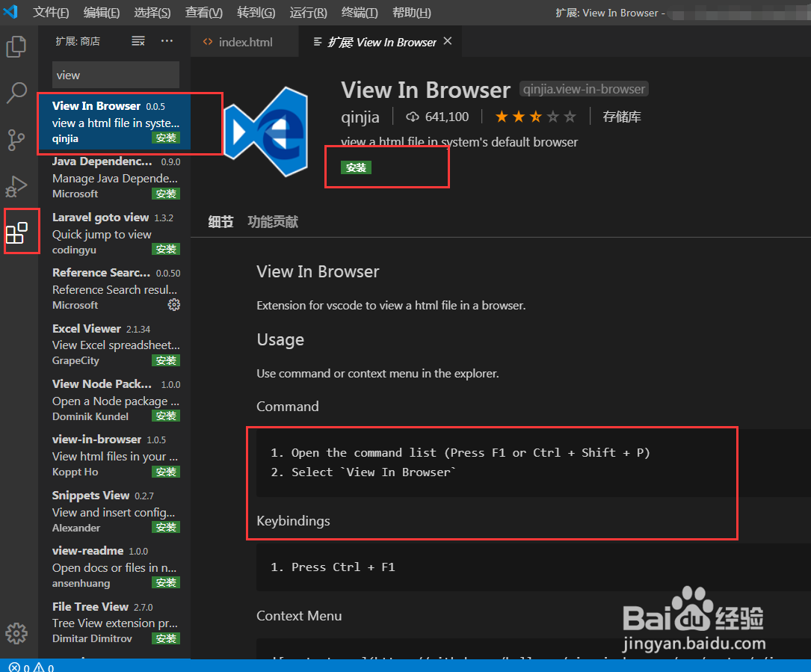Install File Tree View extension

pyautogui.click(x=165, y=638)
